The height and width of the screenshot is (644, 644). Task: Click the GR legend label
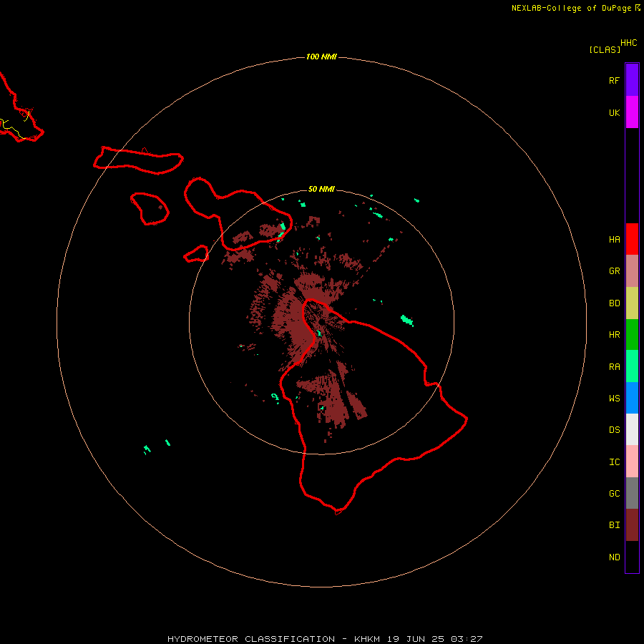pyautogui.click(x=614, y=271)
